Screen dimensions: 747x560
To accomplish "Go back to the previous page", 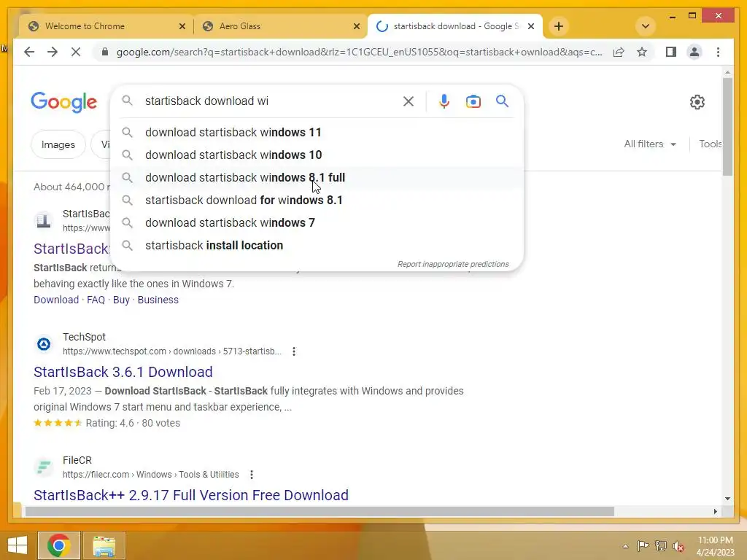I will (29, 52).
